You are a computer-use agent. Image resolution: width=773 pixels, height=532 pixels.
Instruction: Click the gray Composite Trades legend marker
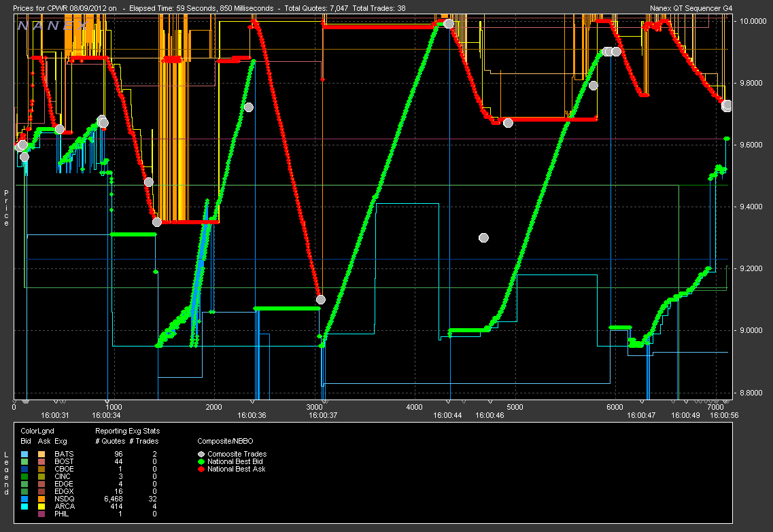[201, 454]
